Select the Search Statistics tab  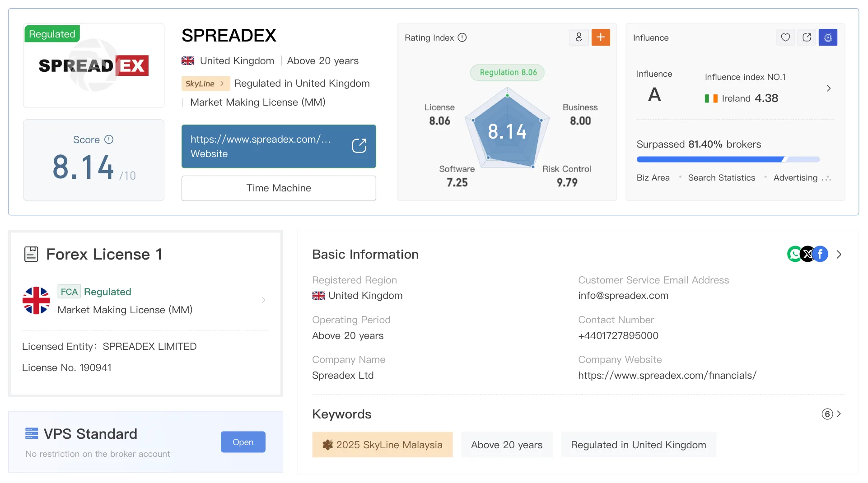(721, 178)
